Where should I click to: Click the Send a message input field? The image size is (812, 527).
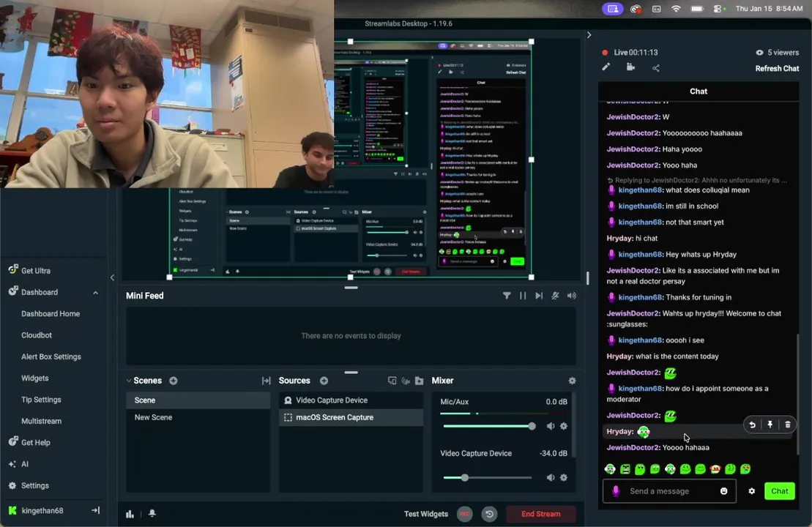(669, 490)
